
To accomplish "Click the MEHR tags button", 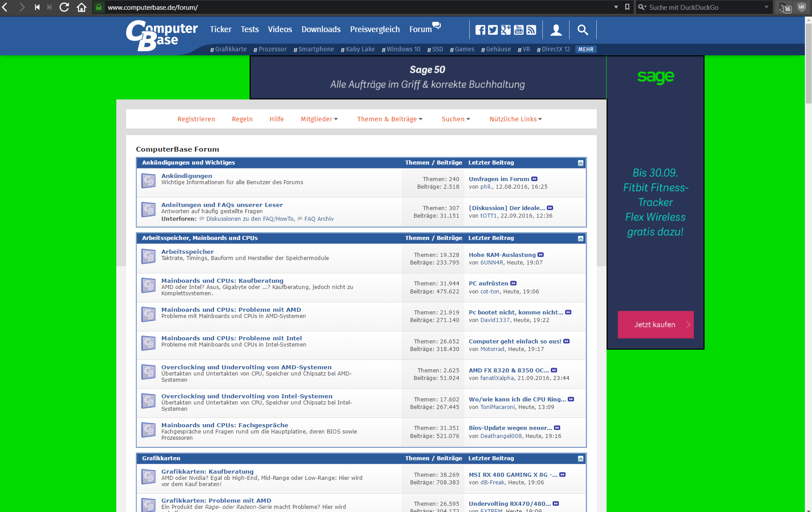I will [x=586, y=50].
